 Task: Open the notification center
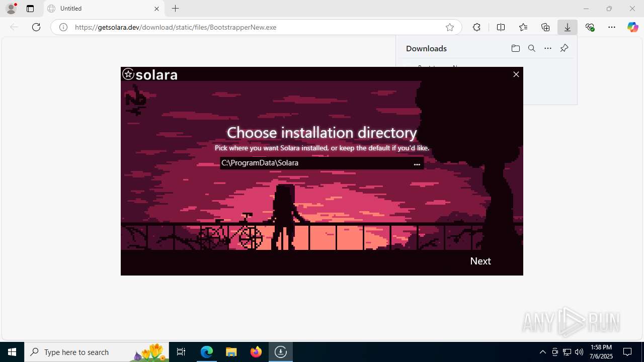627,352
